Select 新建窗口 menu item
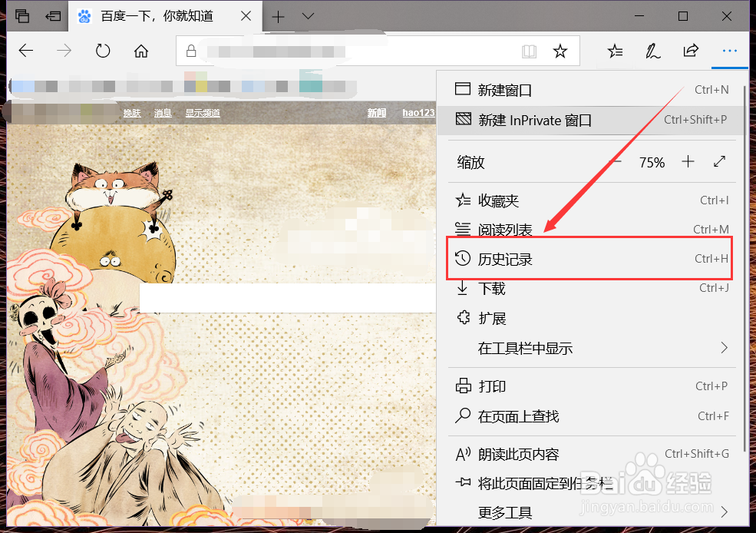Viewport: 756px width, 533px height. 593,90
